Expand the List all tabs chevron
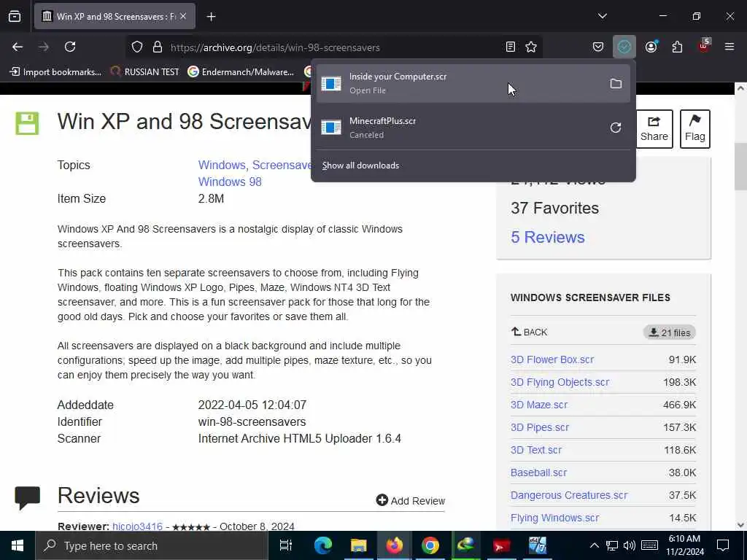This screenshot has width=747, height=560. [602, 16]
